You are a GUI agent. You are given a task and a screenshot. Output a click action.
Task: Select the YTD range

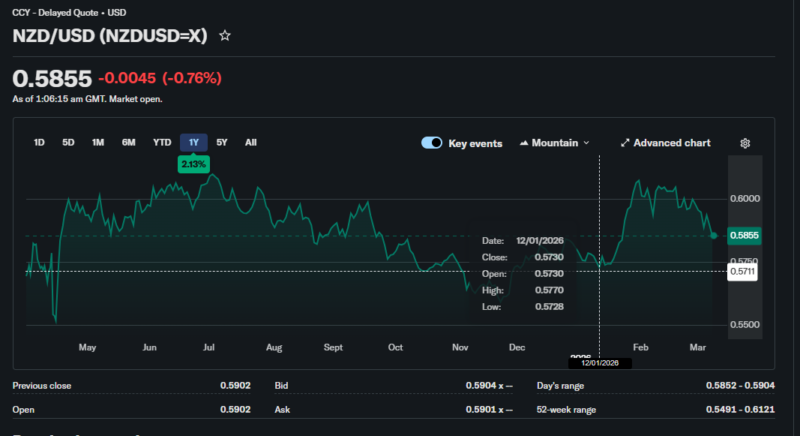[x=161, y=142]
